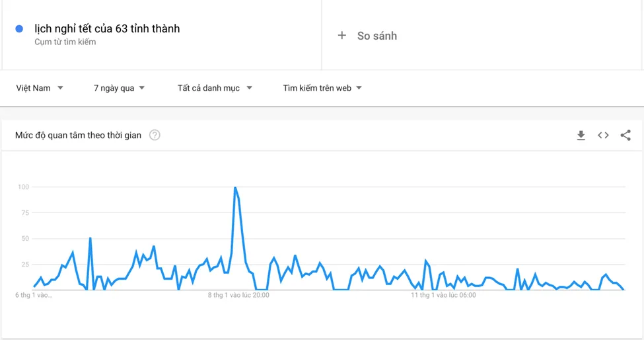Select the 8 thg 1 vào lúc 20:00 label
The height and width of the screenshot is (340, 644).
click(238, 295)
